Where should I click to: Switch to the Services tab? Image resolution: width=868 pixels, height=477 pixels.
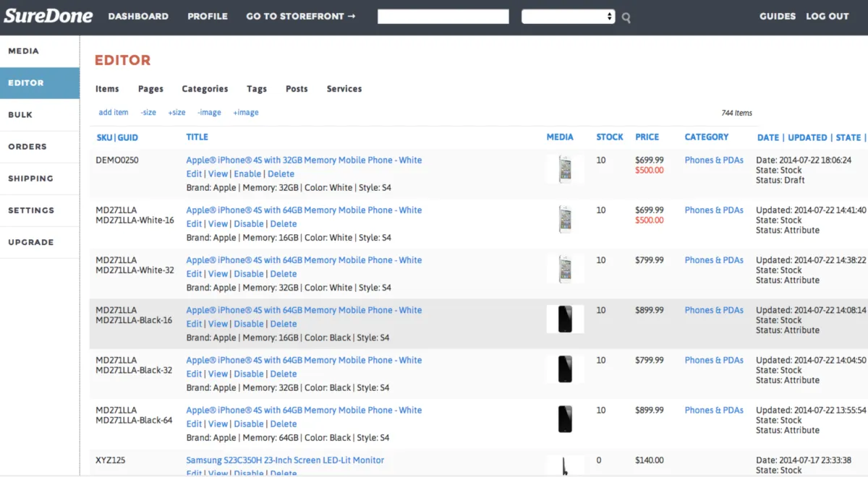point(344,89)
